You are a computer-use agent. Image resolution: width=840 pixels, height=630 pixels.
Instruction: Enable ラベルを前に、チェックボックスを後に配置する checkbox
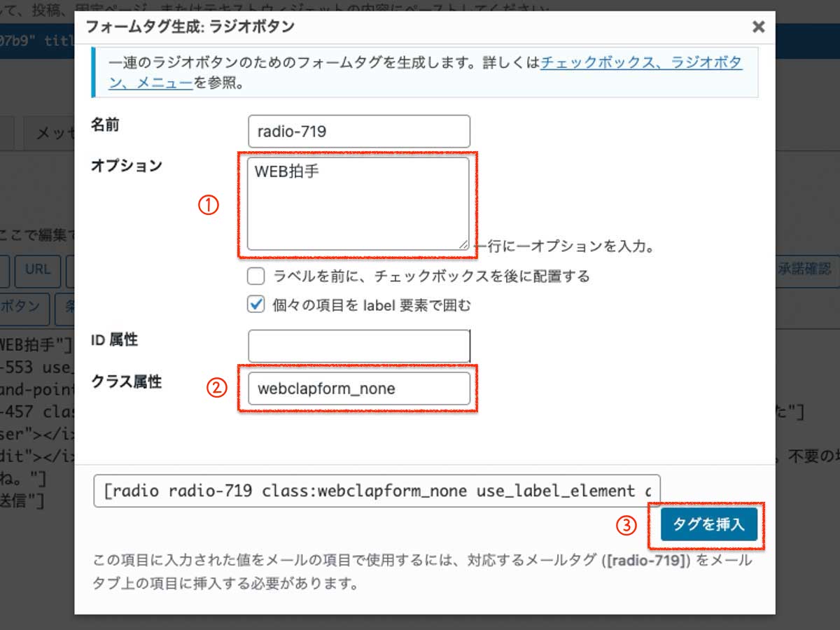(256, 276)
